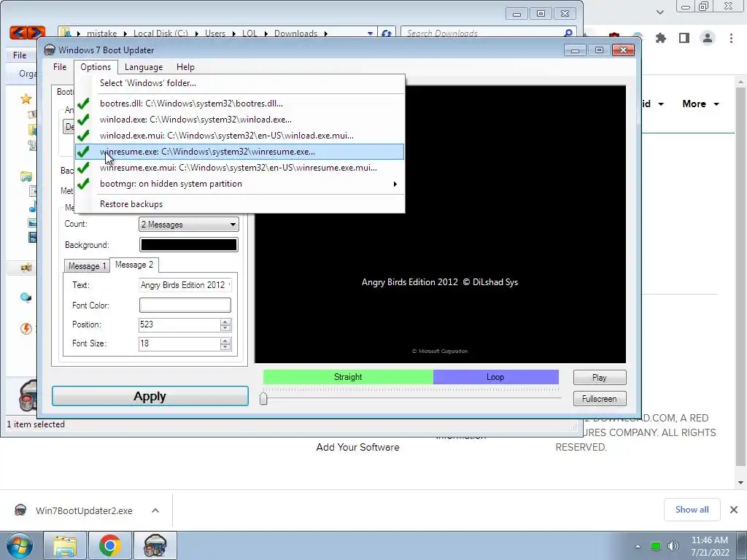
Task: Expand Users breadcrumb arrow in Explorer
Action: (x=234, y=34)
